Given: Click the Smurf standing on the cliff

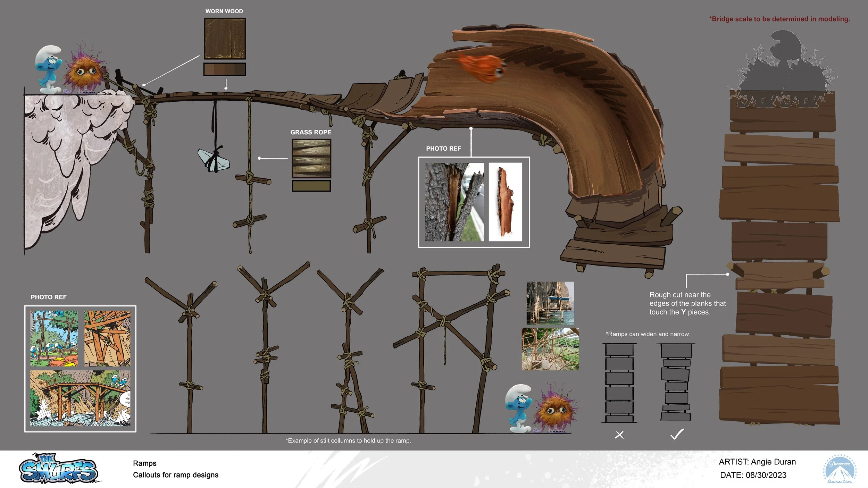Looking at the screenshot, I should pos(49,69).
